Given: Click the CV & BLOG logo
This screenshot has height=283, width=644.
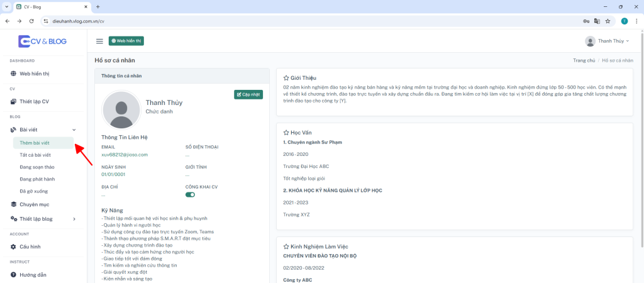Looking at the screenshot, I should pyautogui.click(x=42, y=41).
